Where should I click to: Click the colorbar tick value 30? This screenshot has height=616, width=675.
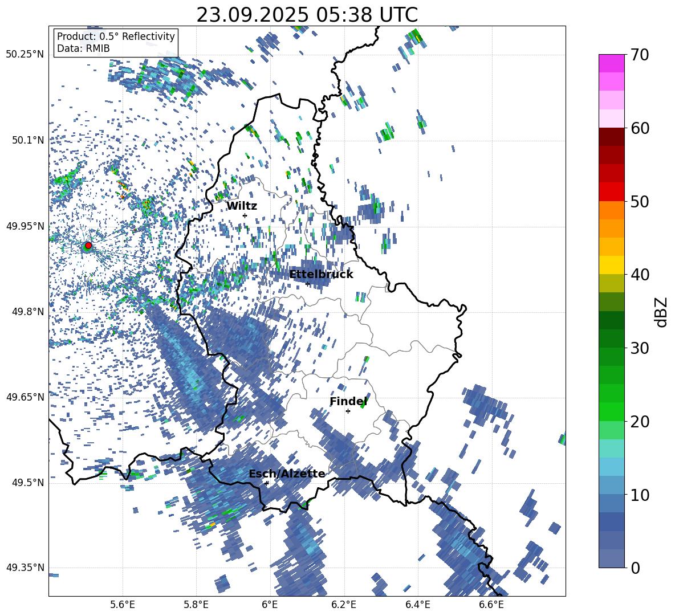point(640,348)
